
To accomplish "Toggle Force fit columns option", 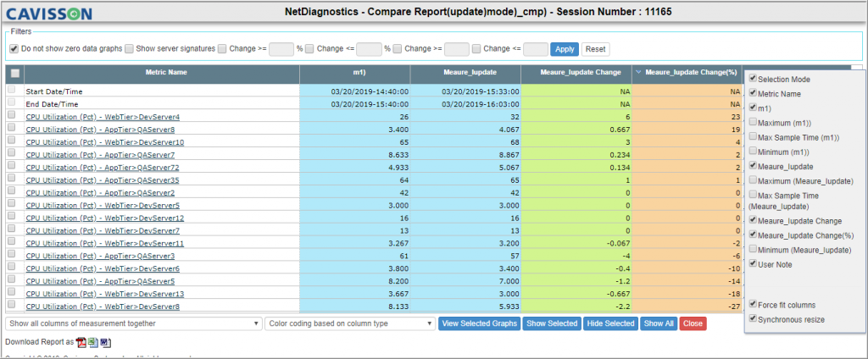I will click(753, 304).
